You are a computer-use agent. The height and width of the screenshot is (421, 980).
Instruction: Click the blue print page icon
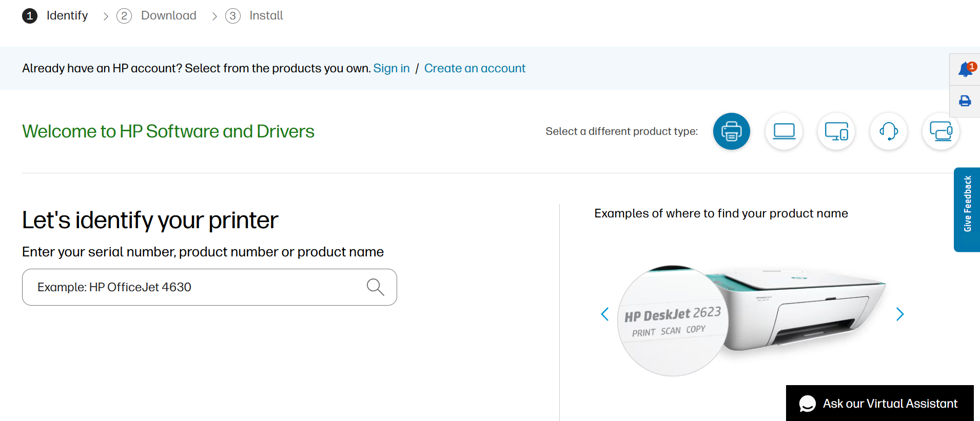965,101
